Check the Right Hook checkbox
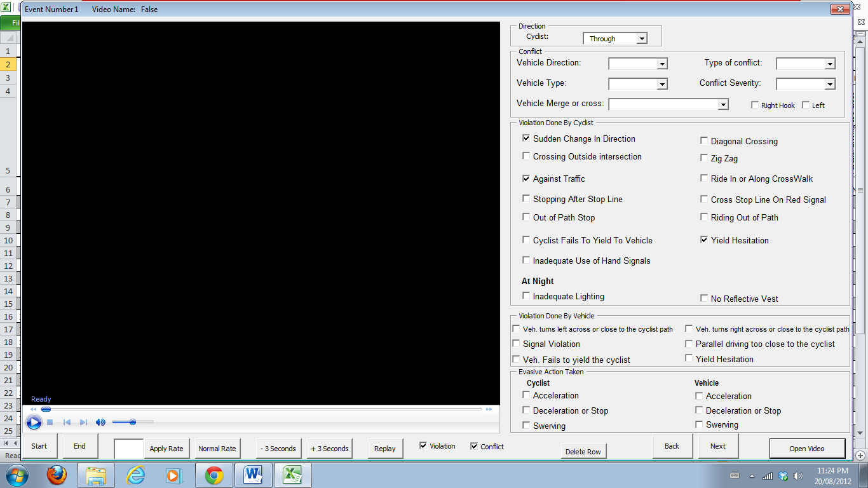Image resolution: width=868 pixels, height=488 pixels. pyautogui.click(x=755, y=105)
